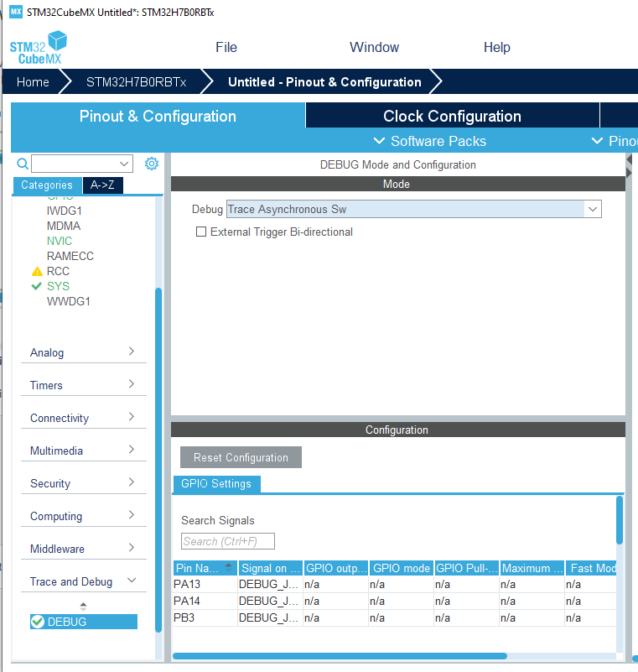Select WWDG1 in the category list
The height and width of the screenshot is (672, 638).
click(69, 301)
